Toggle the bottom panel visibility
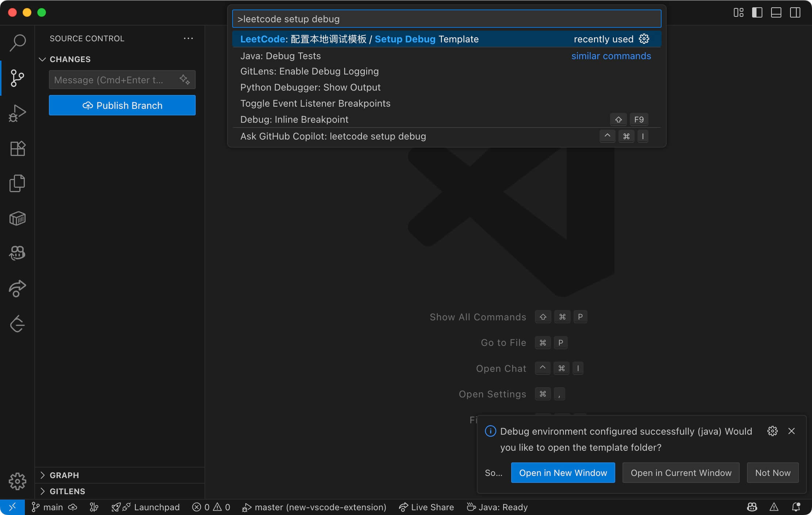Screen dimensions: 812x515 [x=776, y=12]
